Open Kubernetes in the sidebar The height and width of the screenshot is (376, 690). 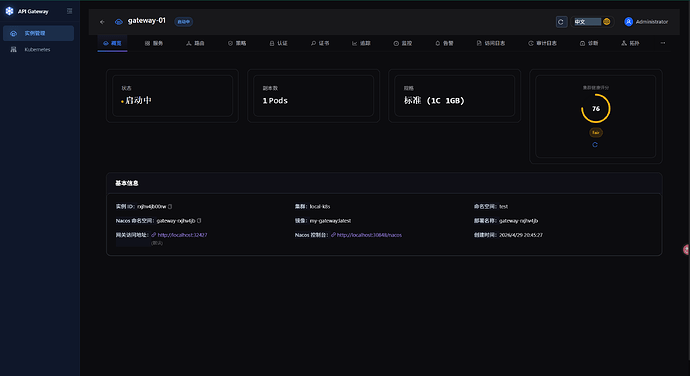[38, 49]
